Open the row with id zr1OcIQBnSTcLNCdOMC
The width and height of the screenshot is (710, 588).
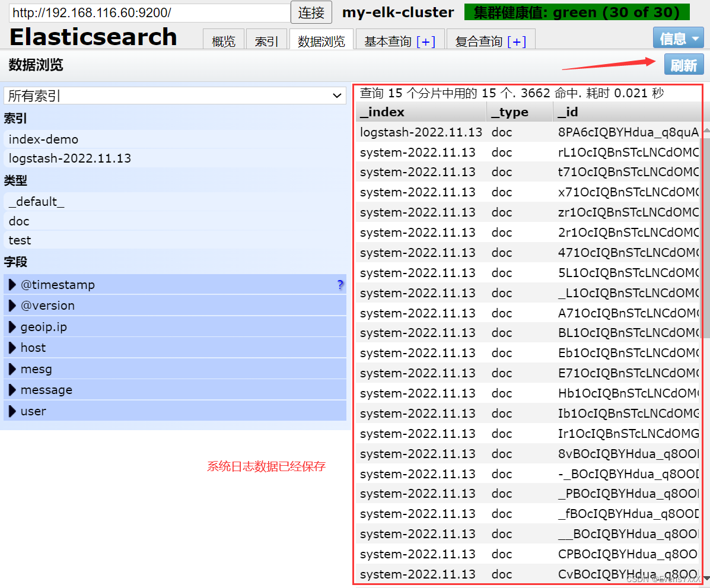pyautogui.click(x=527, y=212)
